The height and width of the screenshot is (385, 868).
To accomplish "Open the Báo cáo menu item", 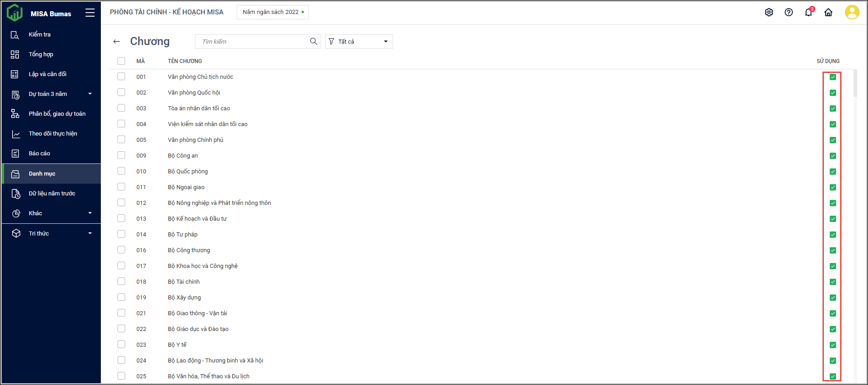I will [40, 154].
